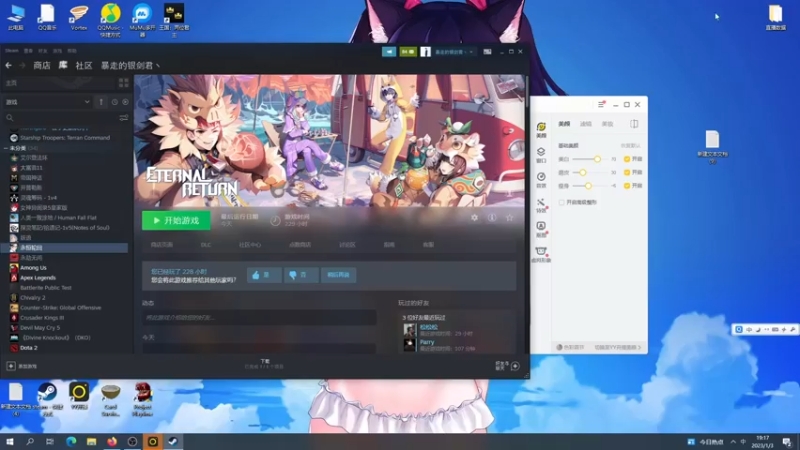Screen dimensions: 800x450
Task: Switch to the 美妆 makeup tab
Action: click(607, 124)
